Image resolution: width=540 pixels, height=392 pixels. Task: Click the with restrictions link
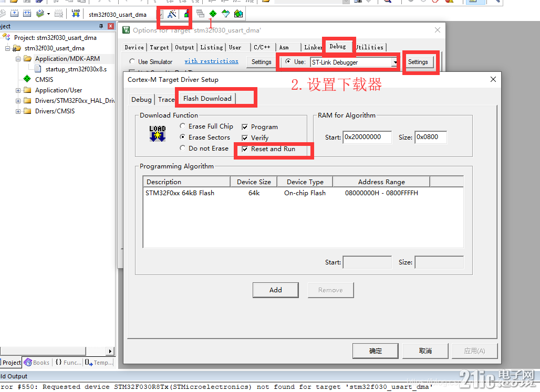point(212,61)
